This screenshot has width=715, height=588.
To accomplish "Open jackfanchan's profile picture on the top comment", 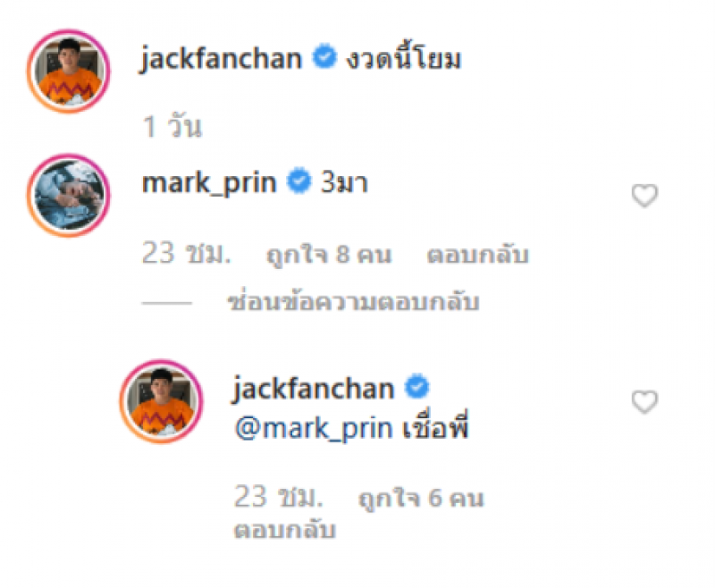I will (x=69, y=71).
